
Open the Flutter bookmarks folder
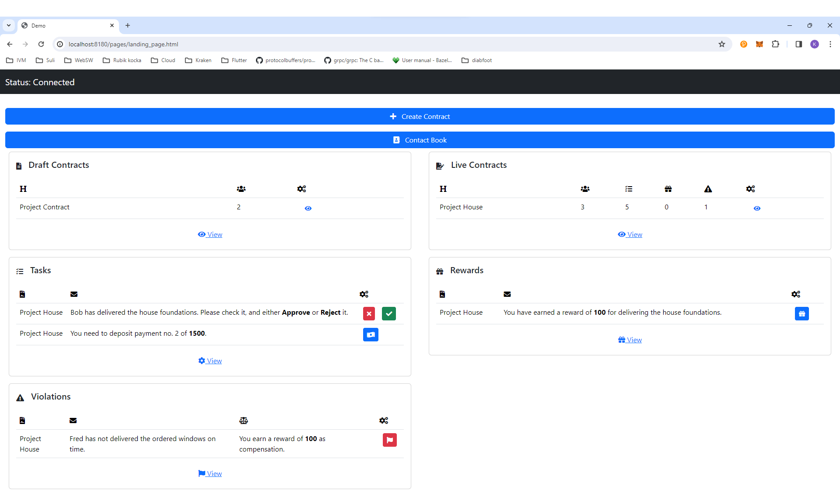[234, 60]
